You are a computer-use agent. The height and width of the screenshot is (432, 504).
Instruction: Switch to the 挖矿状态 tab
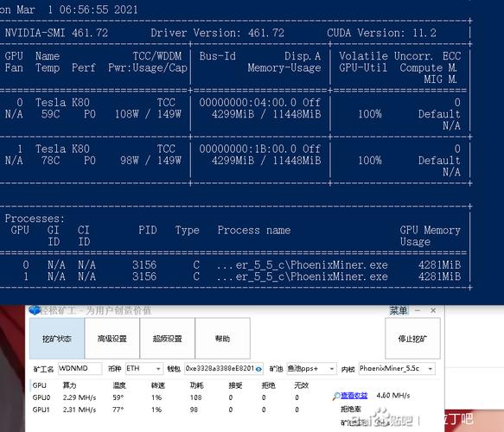(x=57, y=338)
